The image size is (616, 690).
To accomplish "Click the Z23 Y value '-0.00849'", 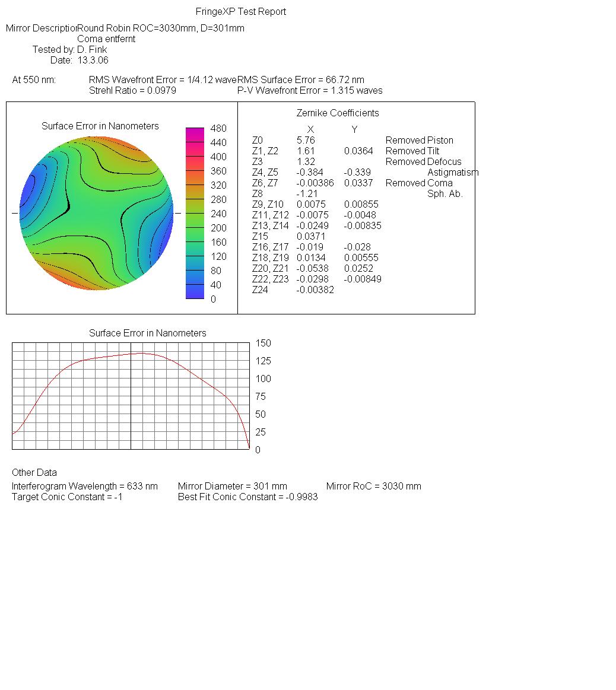I will click(363, 279).
